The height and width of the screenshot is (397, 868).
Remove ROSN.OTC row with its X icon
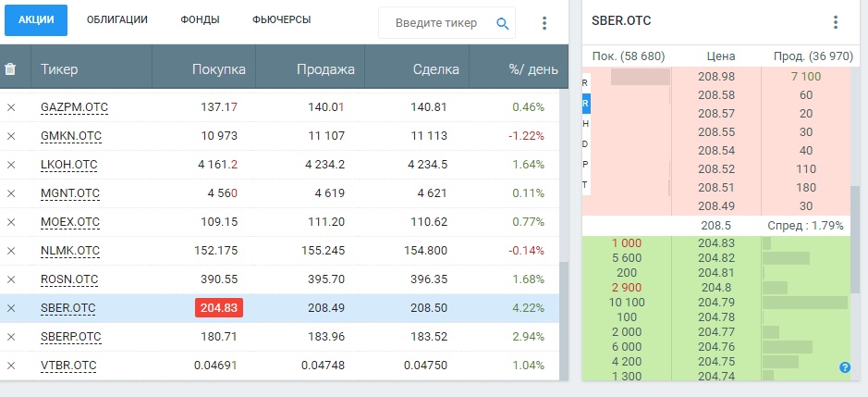(11, 279)
